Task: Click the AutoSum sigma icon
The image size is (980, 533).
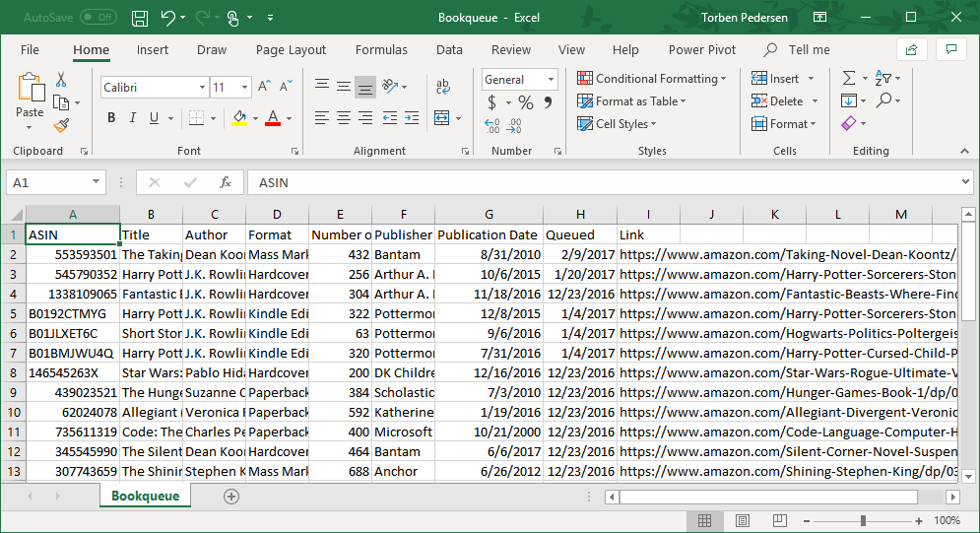Action: pyautogui.click(x=849, y=78)
